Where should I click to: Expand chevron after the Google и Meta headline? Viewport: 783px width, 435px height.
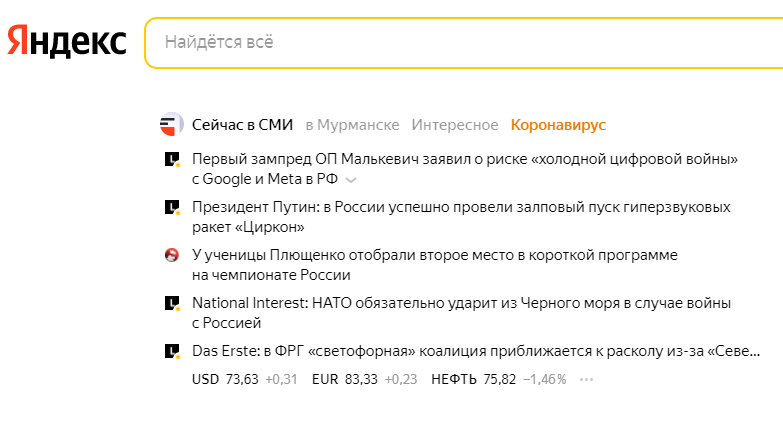pyautogui.click(x=351, y=180)
